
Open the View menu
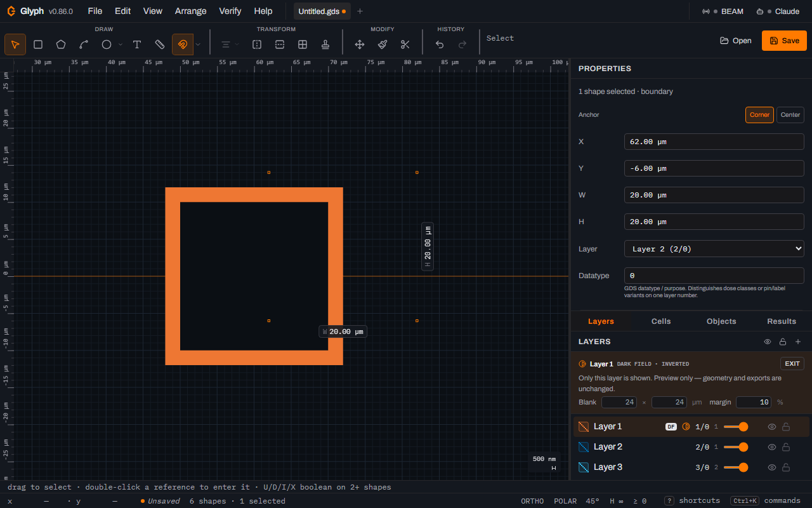pos(153,11)
